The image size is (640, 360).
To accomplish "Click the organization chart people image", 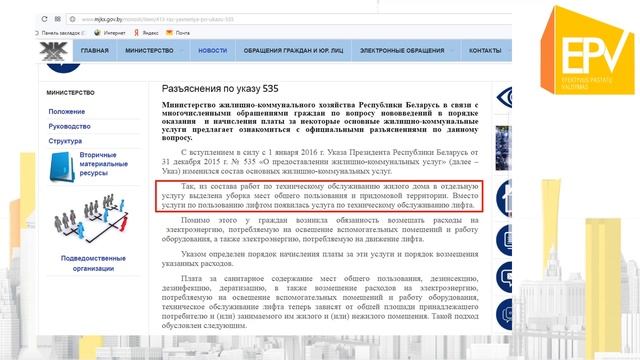I will click(x=91, y=218).
